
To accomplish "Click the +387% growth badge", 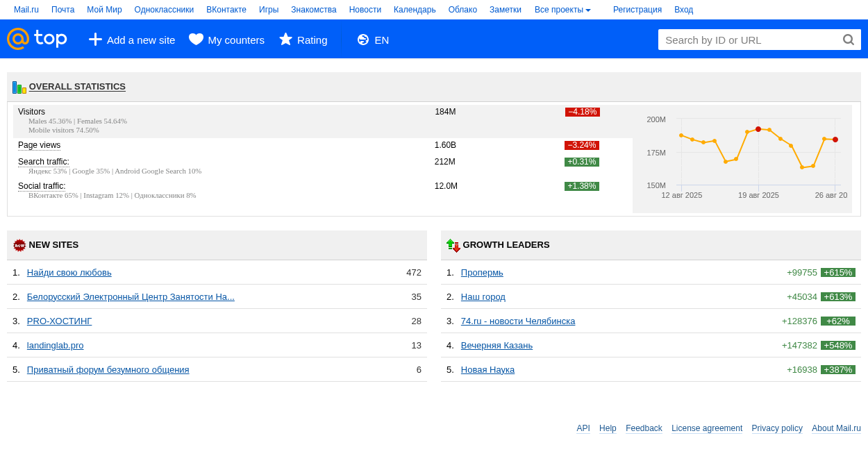I will pos(838,370).
